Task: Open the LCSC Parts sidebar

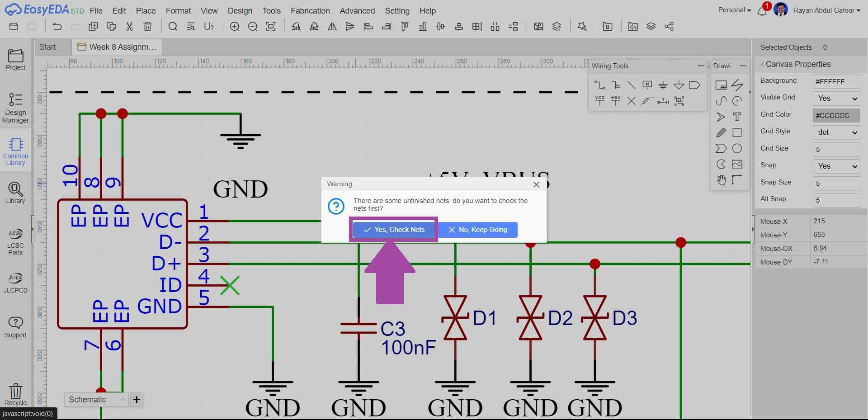Action: [15, 241]
